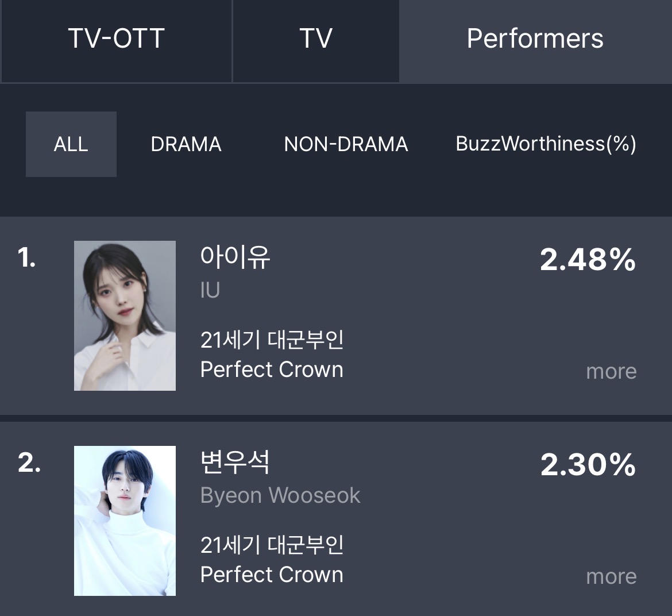Screen dimensions: 672x616
Task: Switch to the TV tab
Action: point(316,41)
